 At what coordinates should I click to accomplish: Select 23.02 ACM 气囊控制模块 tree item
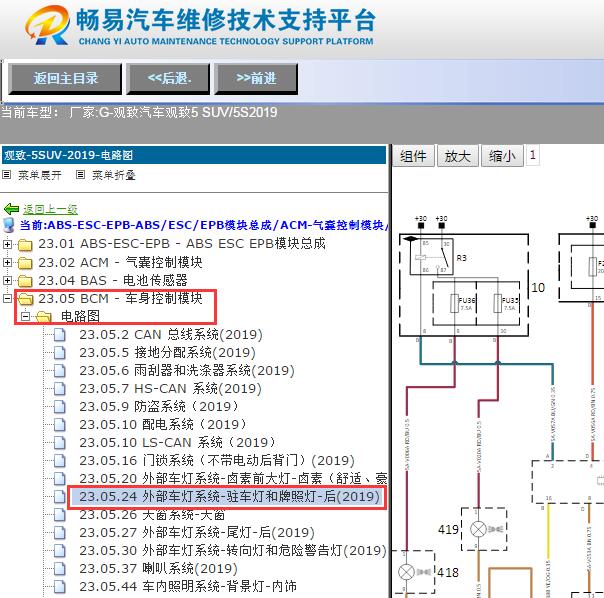pyautogui.click(x=120, y=262)
